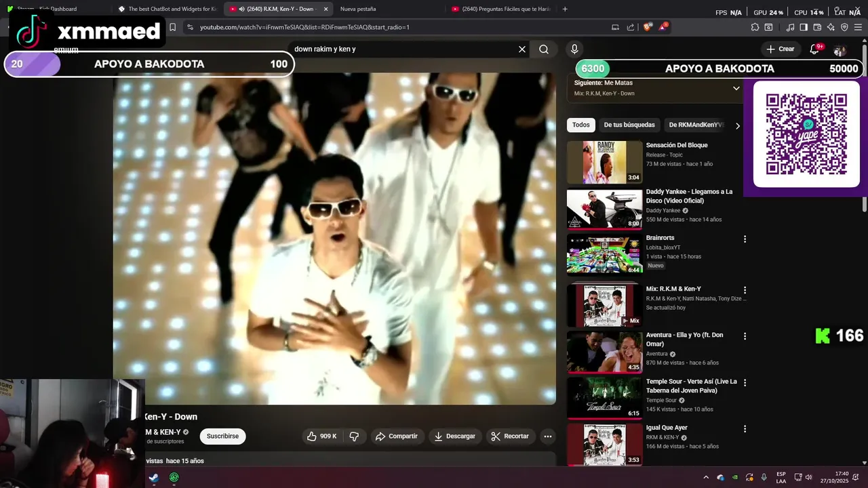Close the R.K.M, Ken-Y - Down tab
Viewport: 868px width, 488px height.
point(326,9)
